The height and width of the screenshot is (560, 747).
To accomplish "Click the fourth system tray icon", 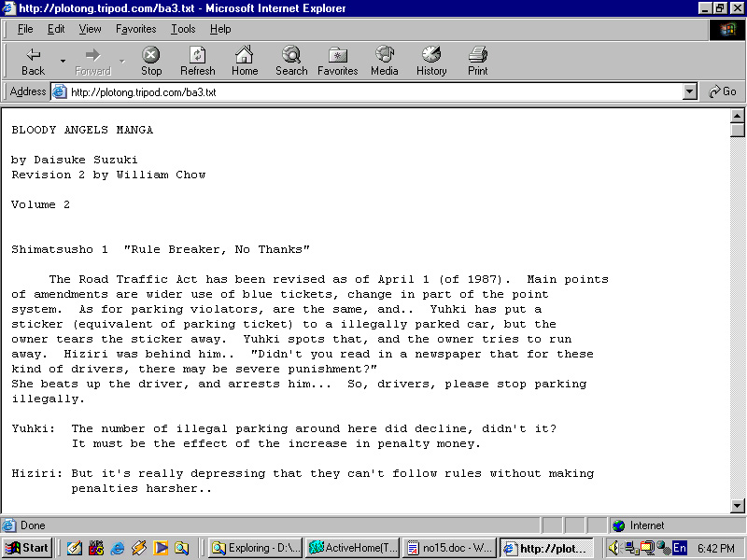I will pos(663,548).
